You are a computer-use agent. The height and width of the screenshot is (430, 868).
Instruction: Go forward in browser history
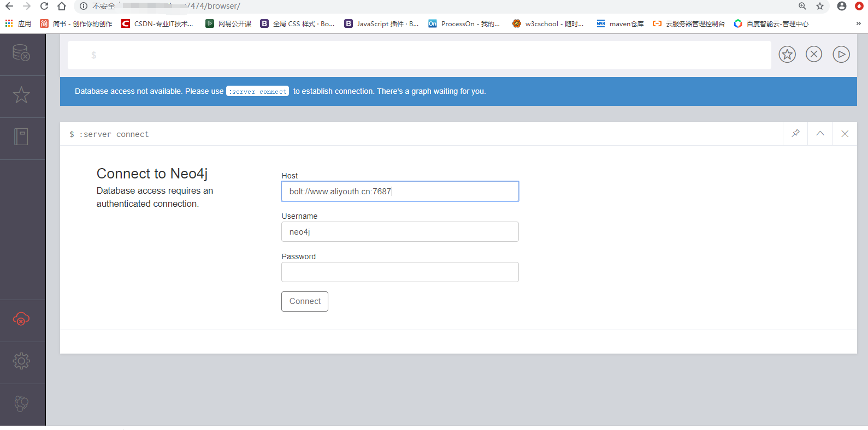click(27, 6)
